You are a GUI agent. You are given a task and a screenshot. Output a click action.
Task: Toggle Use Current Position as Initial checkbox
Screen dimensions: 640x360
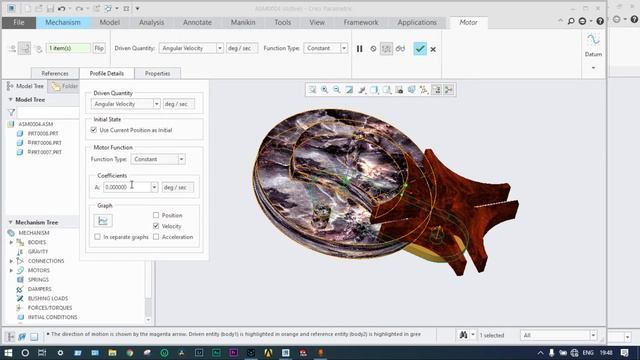tap(94, 130)
